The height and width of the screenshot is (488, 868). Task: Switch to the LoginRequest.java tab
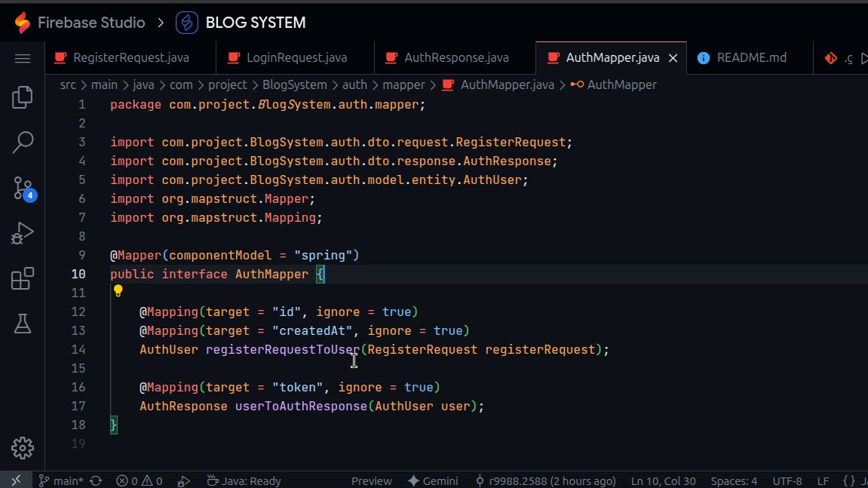coord(295,57)
